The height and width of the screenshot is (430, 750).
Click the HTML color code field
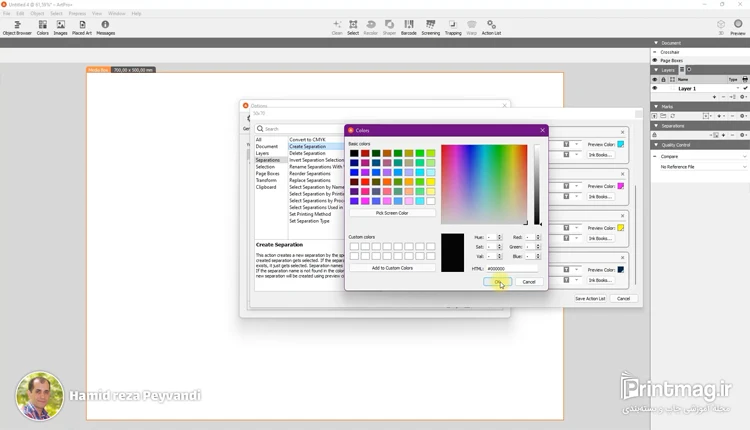pos(512,269)
